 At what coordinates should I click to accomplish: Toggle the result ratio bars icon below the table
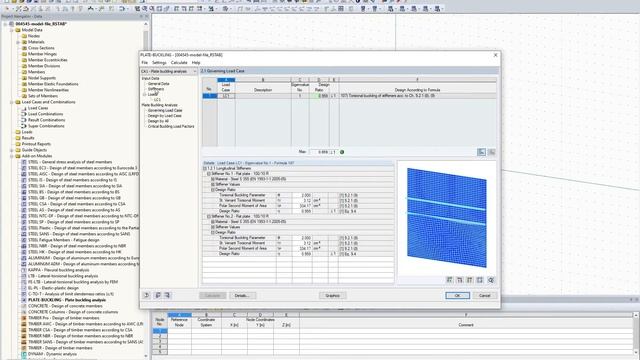(482, 152)
